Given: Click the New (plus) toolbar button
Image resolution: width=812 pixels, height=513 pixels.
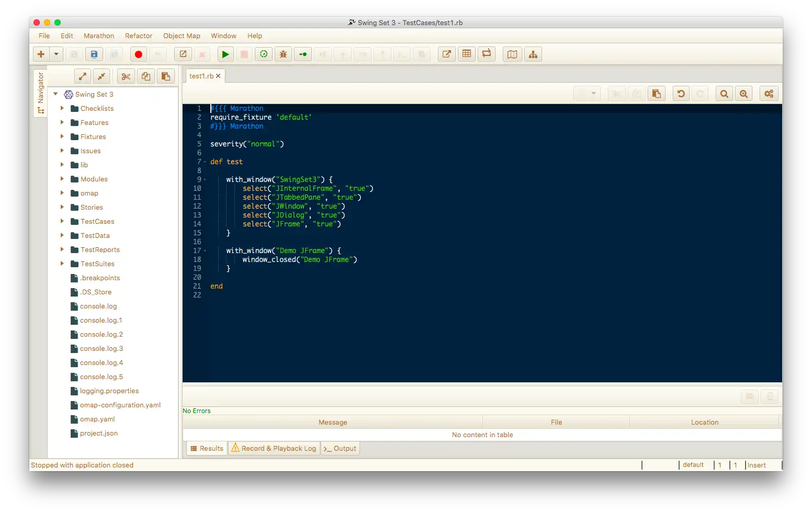Looking at the screenshot, I should click(41, 54).
